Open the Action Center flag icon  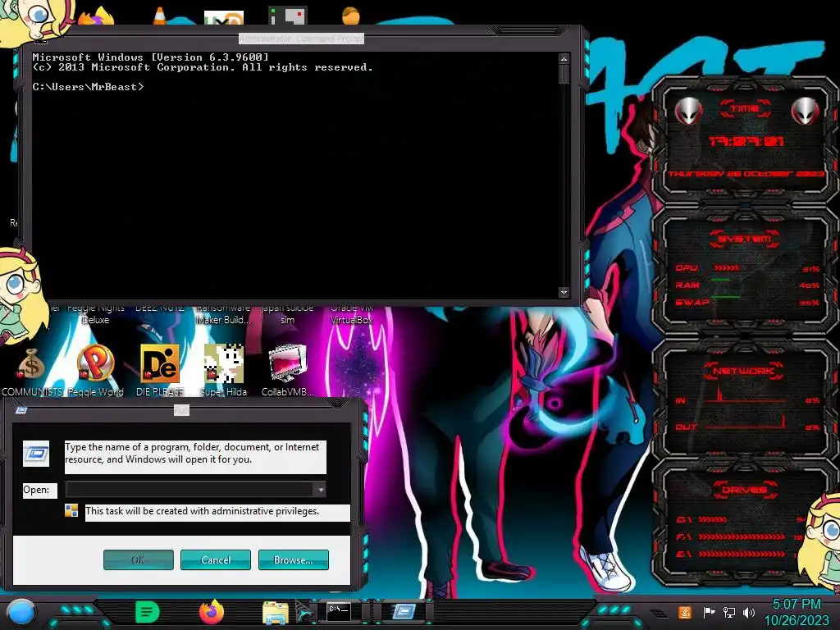709,612
